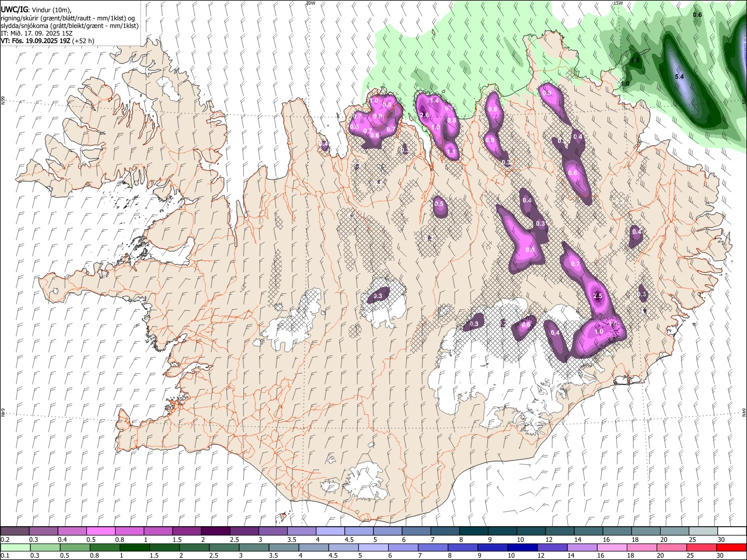This screenshot has width=747, height=560.
Task: Click the 5.4 precipitation value on the map
Action: tap(679, 76)
